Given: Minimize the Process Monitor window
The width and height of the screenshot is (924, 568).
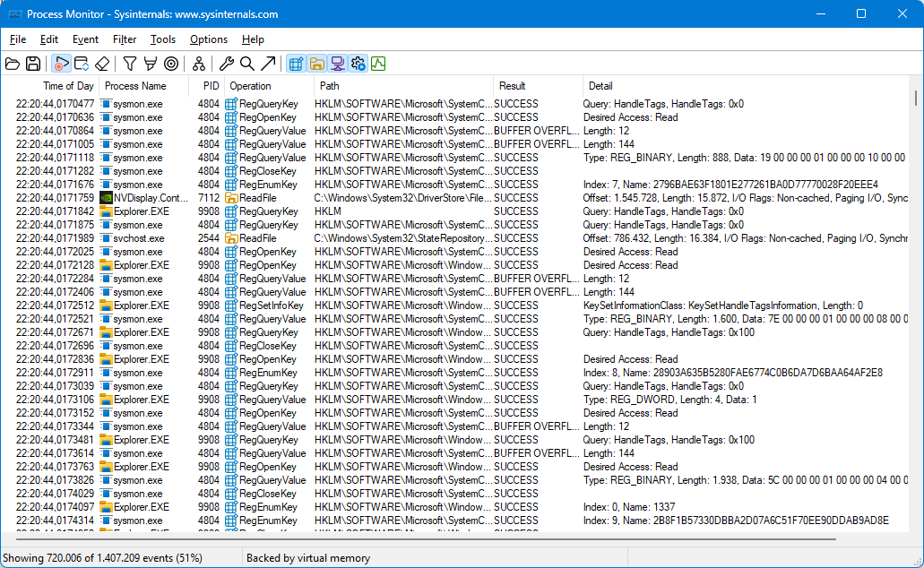Looking at the screenshot, I should pyautogui.click(x=820, y=13).
